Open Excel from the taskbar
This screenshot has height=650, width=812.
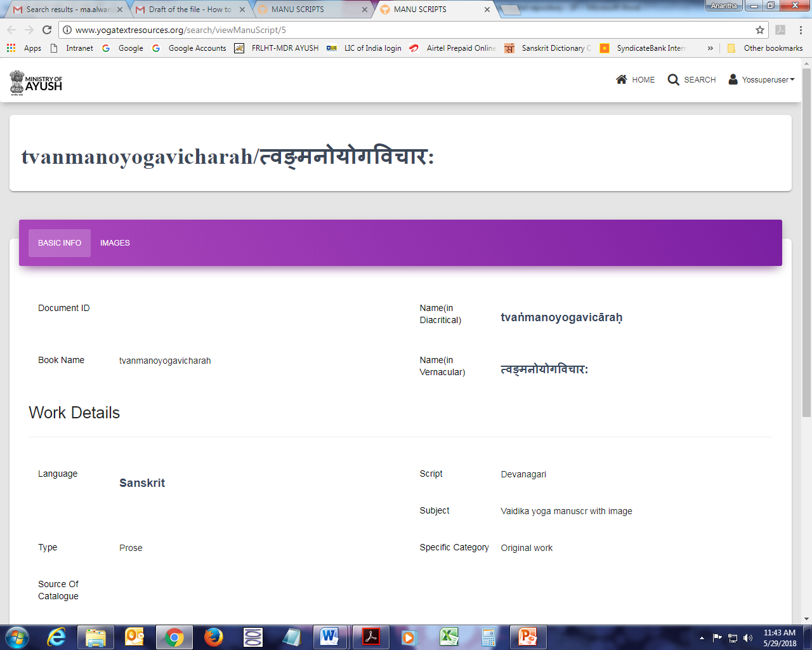point(449,637)
